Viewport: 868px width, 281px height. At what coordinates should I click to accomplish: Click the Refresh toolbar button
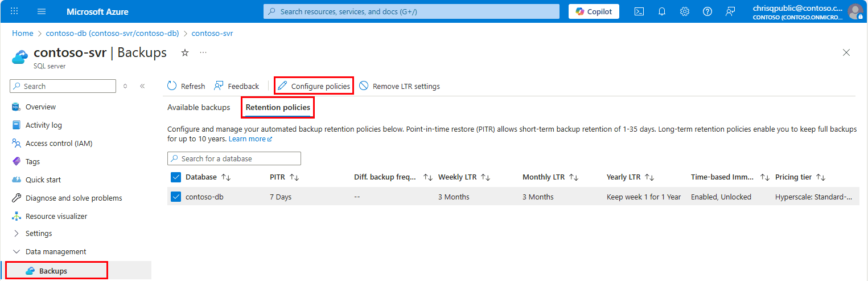pos(186,86)
